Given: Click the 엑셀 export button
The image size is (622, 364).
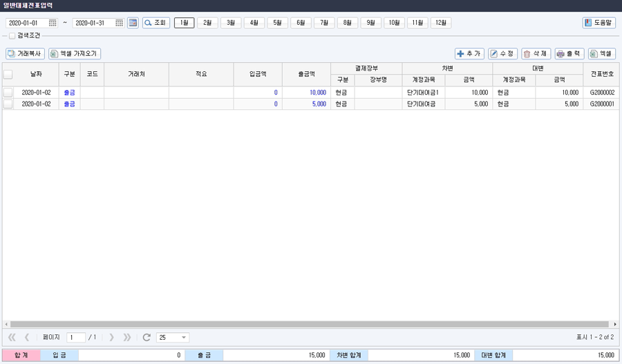Looking at the screenshot, I should 602,54.
